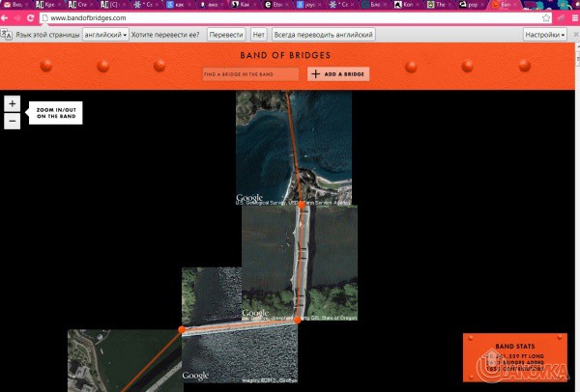
Task: Click the address bar showing www.bandofbridges.com
Action: point(294,17)
